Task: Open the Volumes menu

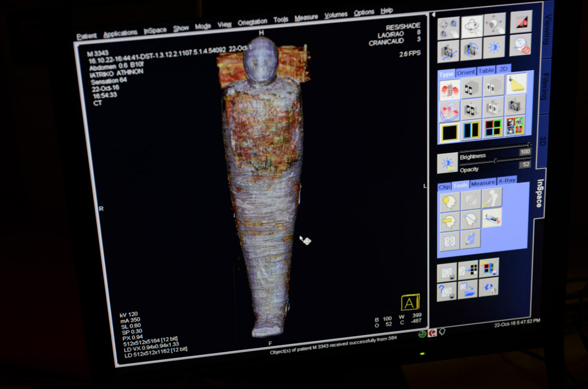Action: [x=336, y=16]
